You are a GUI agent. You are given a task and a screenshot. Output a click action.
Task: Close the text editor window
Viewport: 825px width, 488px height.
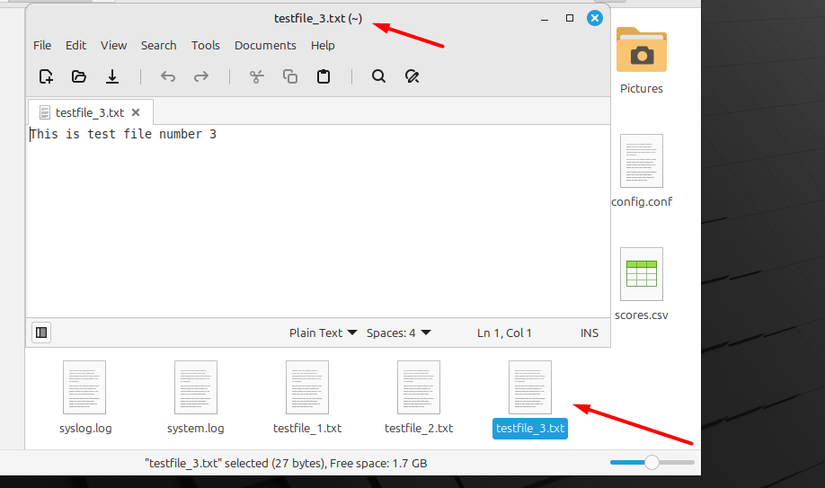click(595, 18)
